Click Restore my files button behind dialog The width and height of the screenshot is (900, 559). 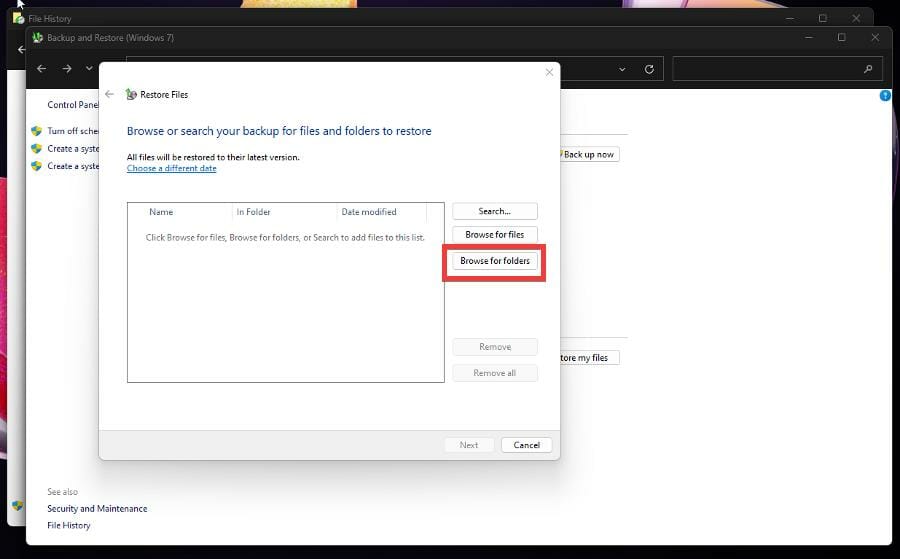point(589,358)
